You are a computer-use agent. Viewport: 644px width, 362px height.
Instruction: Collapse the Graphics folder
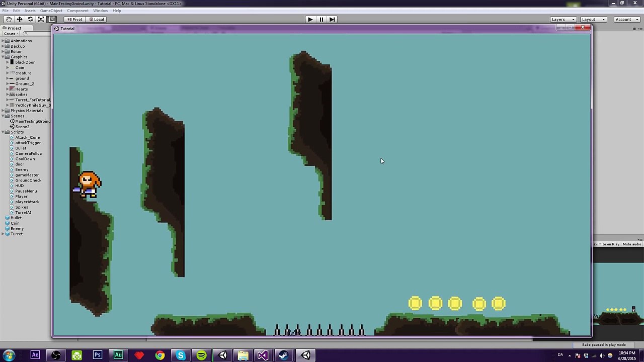(4, 57)
